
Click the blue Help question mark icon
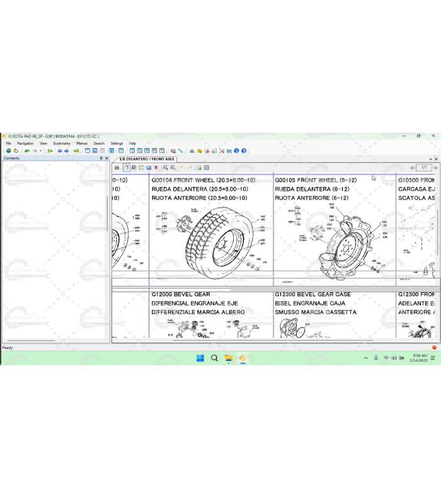[244, 151]
